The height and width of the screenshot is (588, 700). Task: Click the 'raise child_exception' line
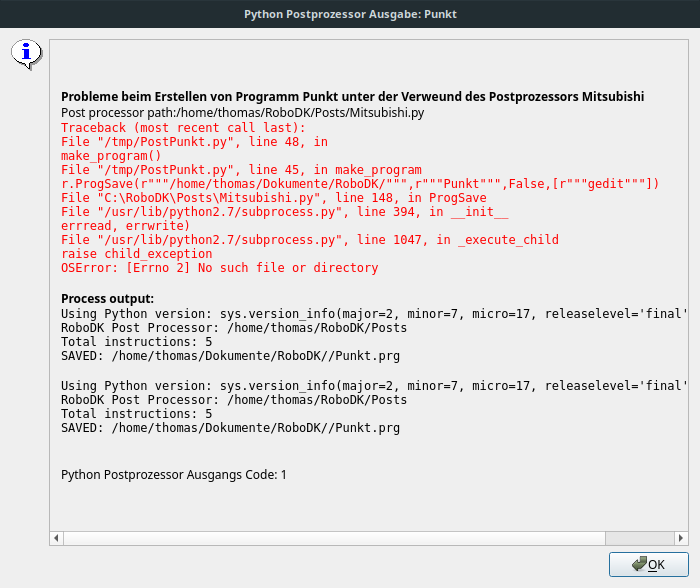click(136, 254)
